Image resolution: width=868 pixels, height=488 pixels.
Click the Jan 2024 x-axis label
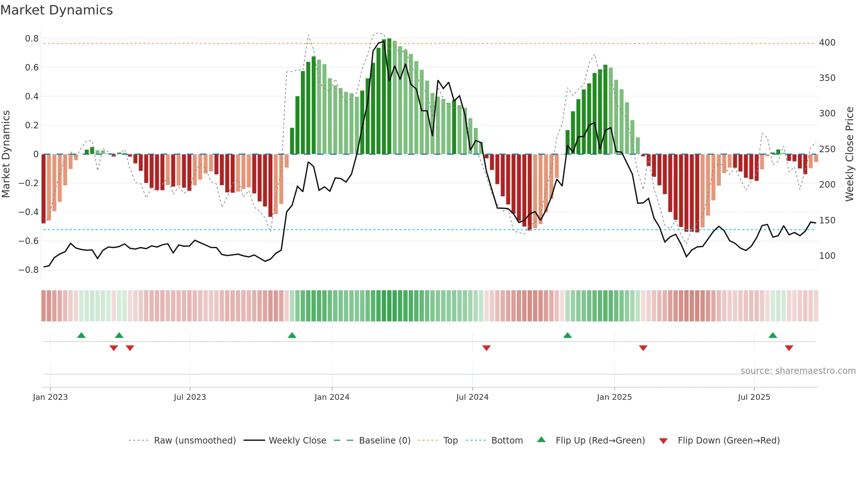332,397
